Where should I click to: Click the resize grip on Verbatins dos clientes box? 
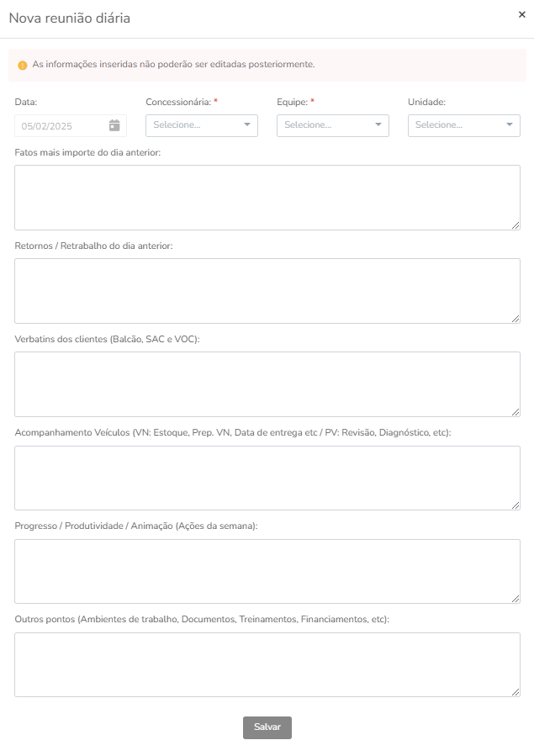pos(515,412)
